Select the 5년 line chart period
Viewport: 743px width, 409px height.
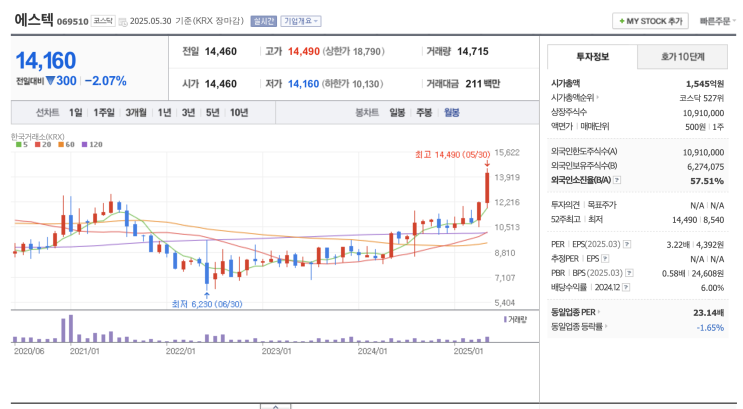tap(212, 113)
